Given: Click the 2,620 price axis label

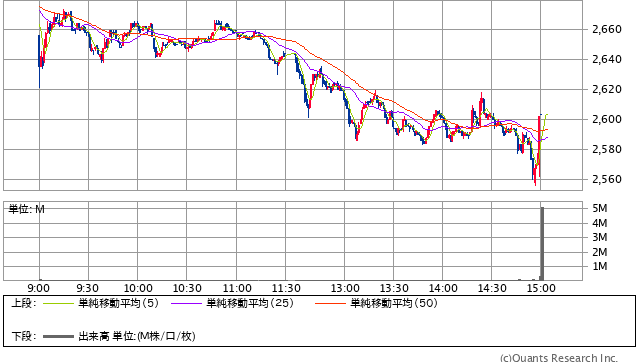Looking at the screenshot, I should [x=607, y=89].
